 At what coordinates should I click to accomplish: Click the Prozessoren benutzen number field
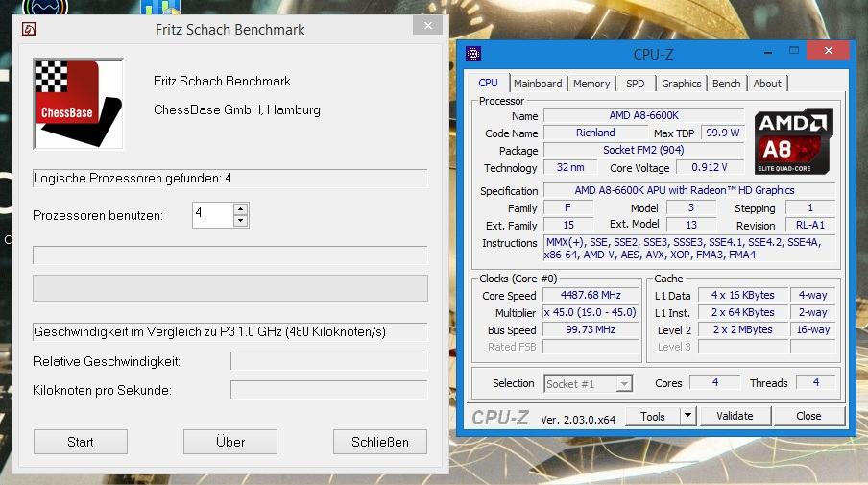click(x=212, y=215)
